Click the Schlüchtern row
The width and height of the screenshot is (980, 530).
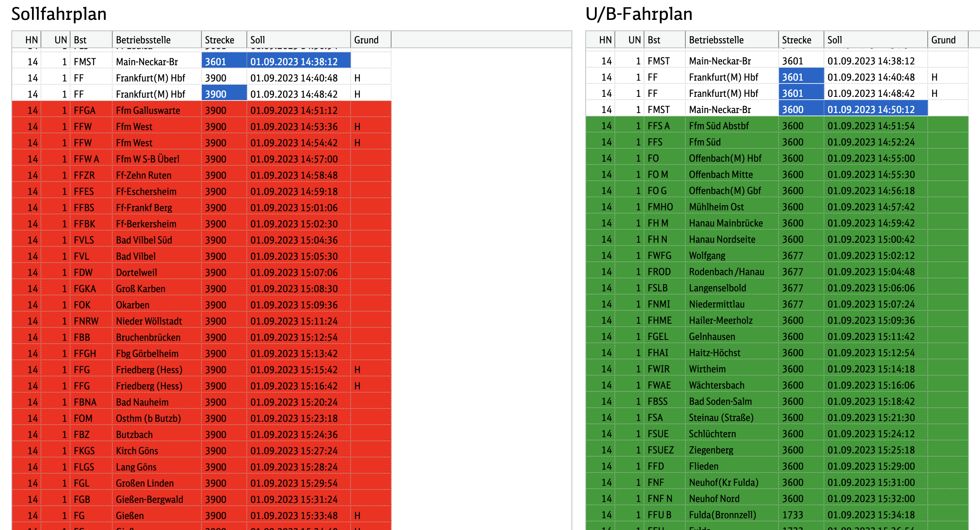[x=712, y=434]
